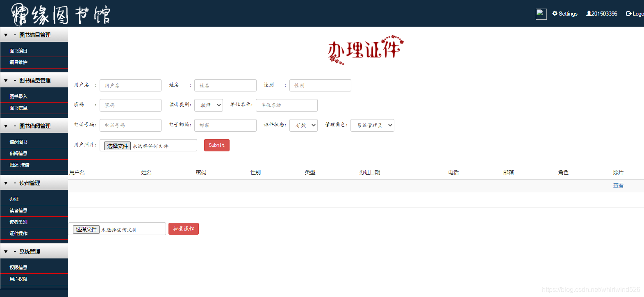Focus the 性别 input field
The width and height of the screenshot is (644, 297).
click(x=320, y=85)
